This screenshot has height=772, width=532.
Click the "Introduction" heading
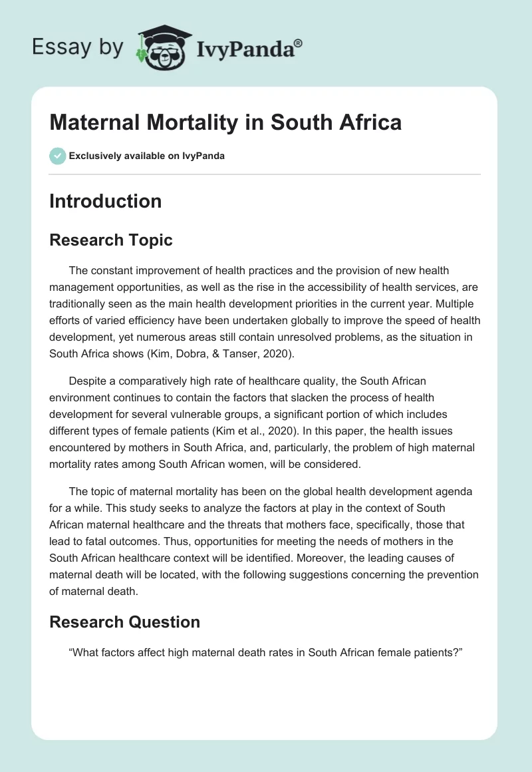click(x=105, y=201)
